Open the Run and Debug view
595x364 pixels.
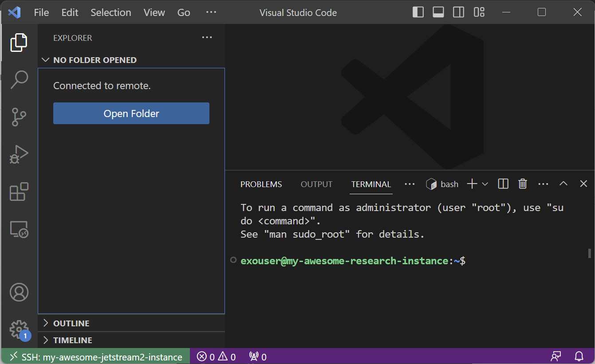point(19,154)
